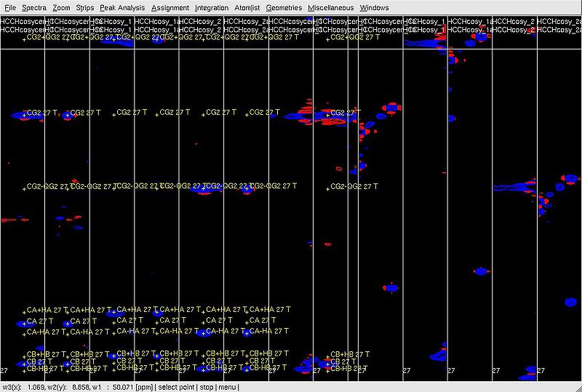Open the File menu
582x392 pixels.
[10, 7]
